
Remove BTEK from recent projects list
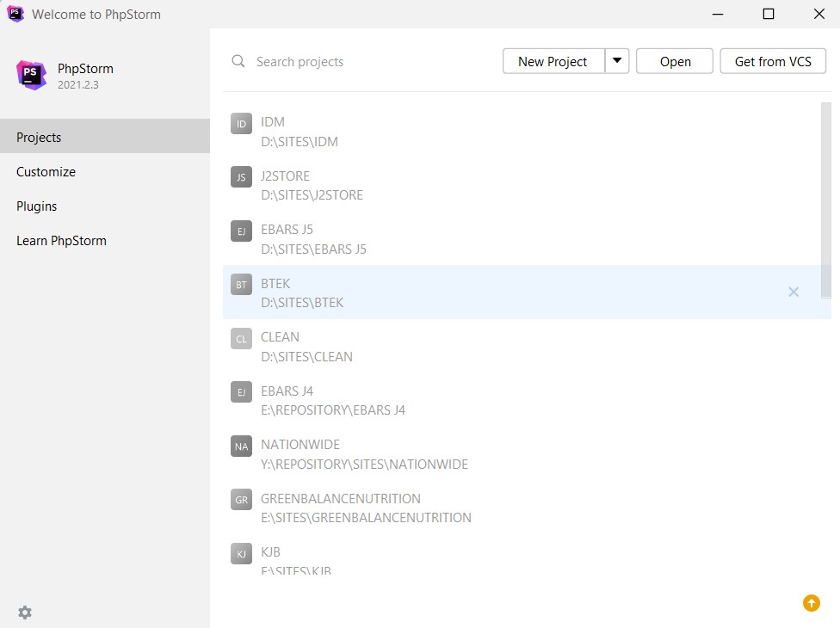[x=794, y=292]
